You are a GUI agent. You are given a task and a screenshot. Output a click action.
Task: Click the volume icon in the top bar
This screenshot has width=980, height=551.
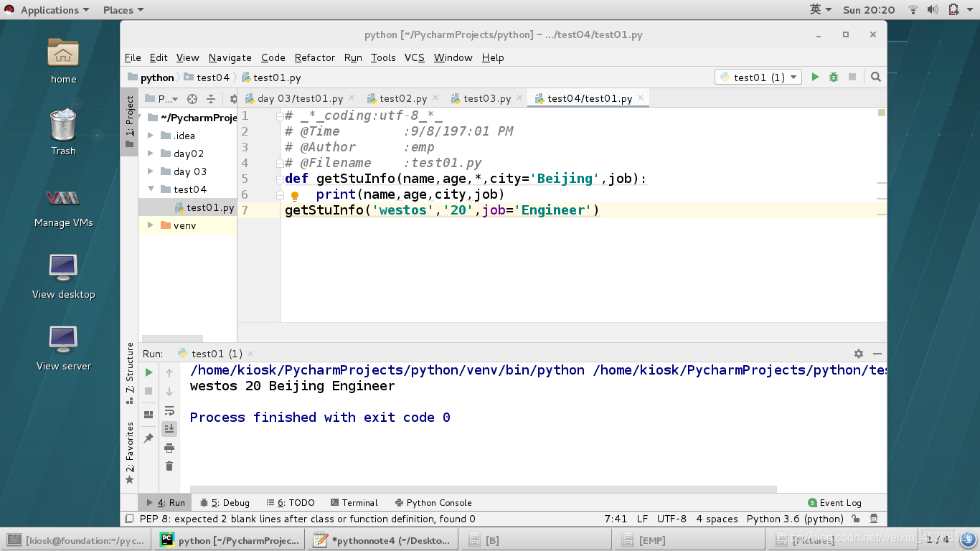(x=933, y=10)
